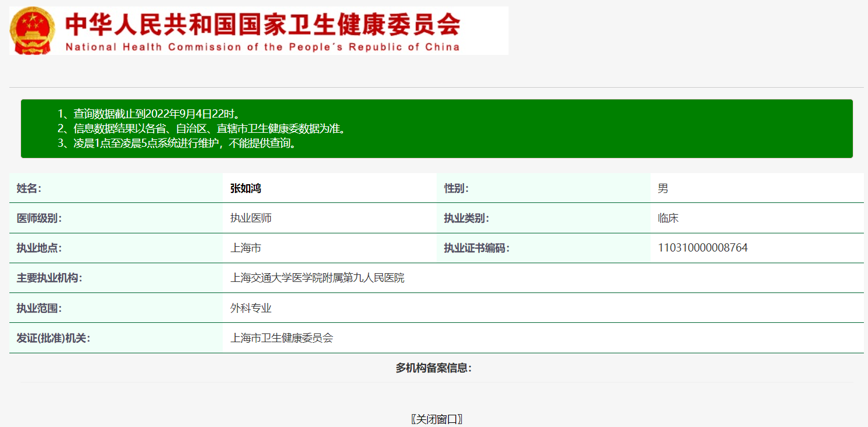Click the National Health Commission header banner
The image size is (868, 427).
pyautogui.click(x=259, y=30)
